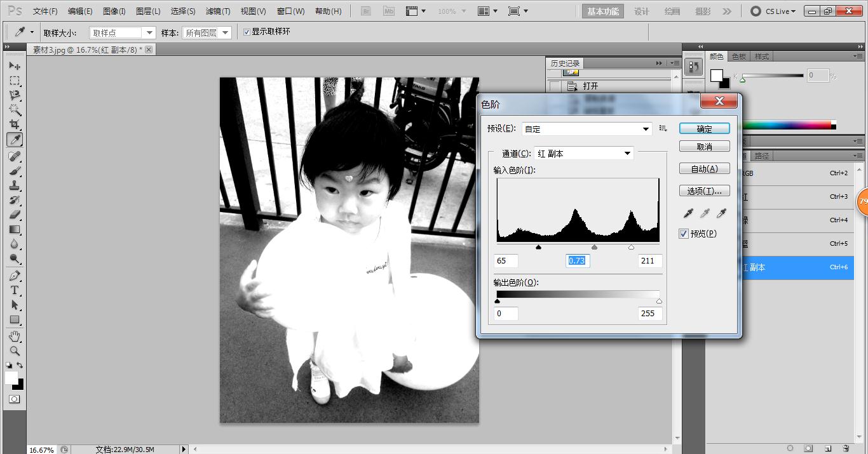The height and width of the screenshot is (454, 868).
Task: Open the 样本 dropdown showing 所有图层
Action: 207,32
